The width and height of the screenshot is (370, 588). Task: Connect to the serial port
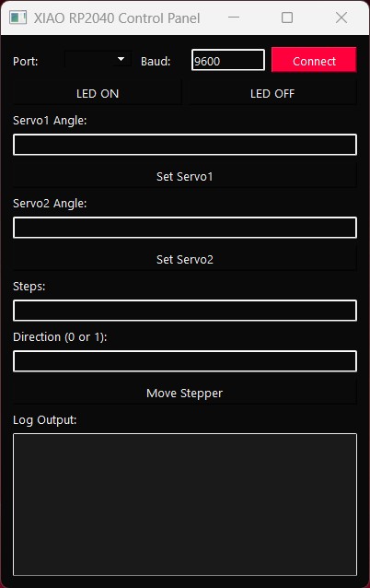[314, 60]
